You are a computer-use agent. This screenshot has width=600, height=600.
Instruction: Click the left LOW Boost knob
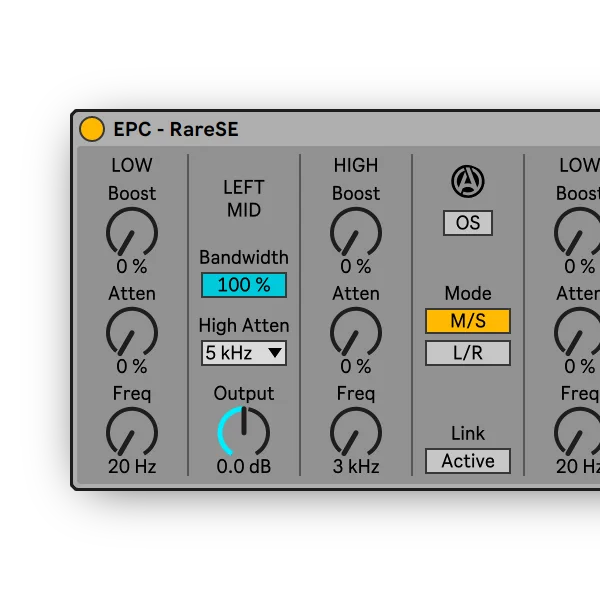[x=132, y=232]
